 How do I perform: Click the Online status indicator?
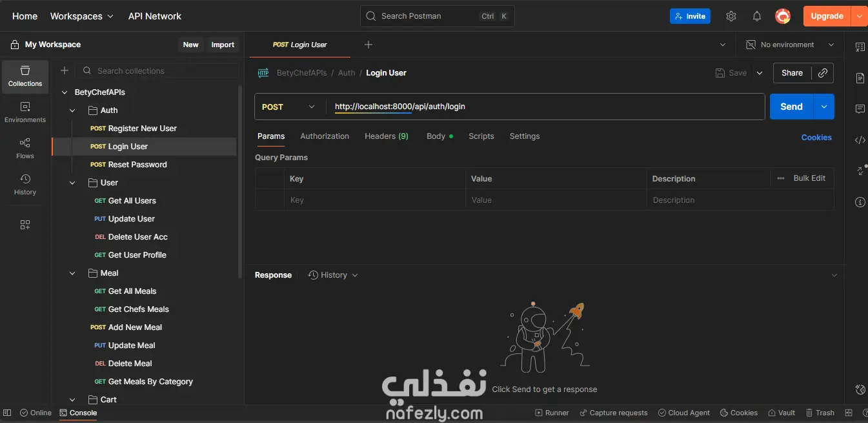[35, 413]
